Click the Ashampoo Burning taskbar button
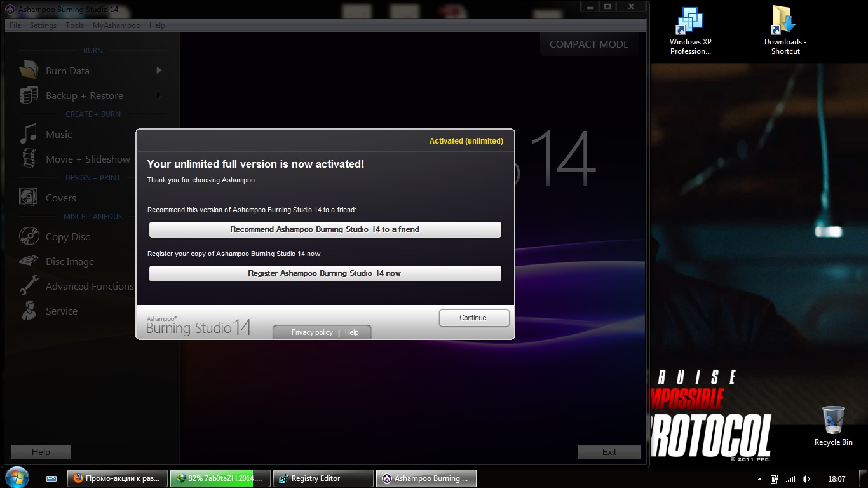 (x=426, y=478)
